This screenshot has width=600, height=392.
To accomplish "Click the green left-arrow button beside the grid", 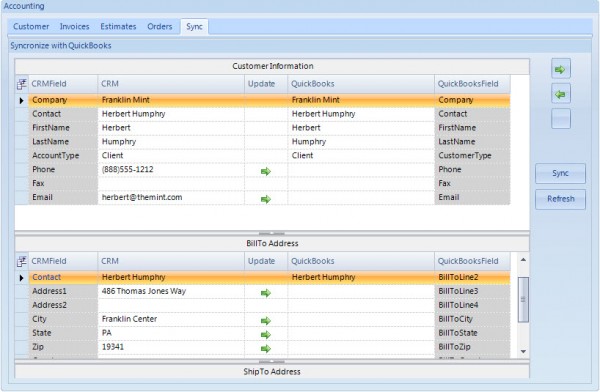I will point(561,94).
